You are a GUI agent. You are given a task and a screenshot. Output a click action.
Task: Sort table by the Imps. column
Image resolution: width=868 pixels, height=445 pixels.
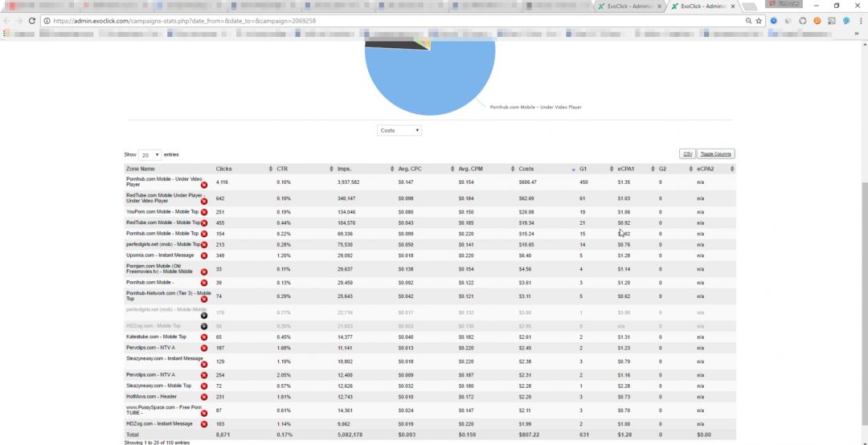point(366,169)
